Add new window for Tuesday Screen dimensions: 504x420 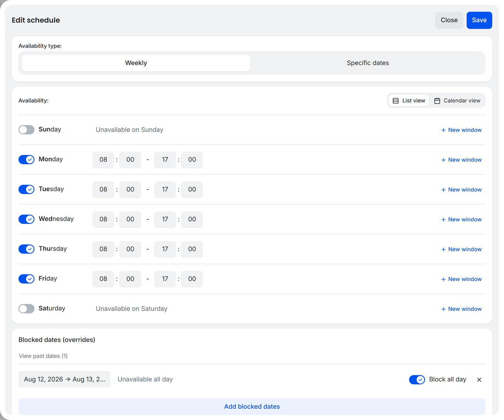pyautogui.click(x=461, y=190)
